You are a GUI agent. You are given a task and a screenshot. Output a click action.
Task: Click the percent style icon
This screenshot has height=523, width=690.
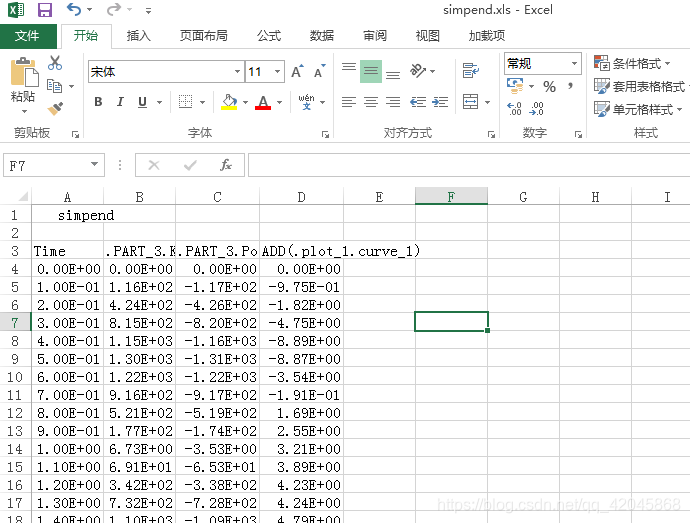(549, 87)
